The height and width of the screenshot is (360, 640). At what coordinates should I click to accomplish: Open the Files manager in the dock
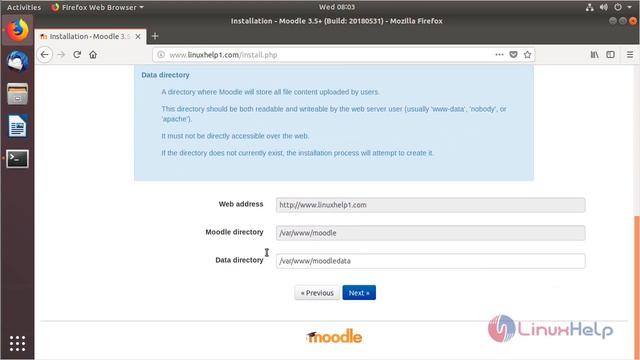click(x=17, y=94)
